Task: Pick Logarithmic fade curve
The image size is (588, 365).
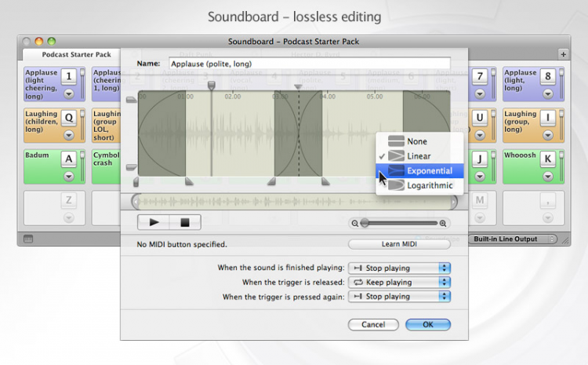Action: click(x=428, y=185)
